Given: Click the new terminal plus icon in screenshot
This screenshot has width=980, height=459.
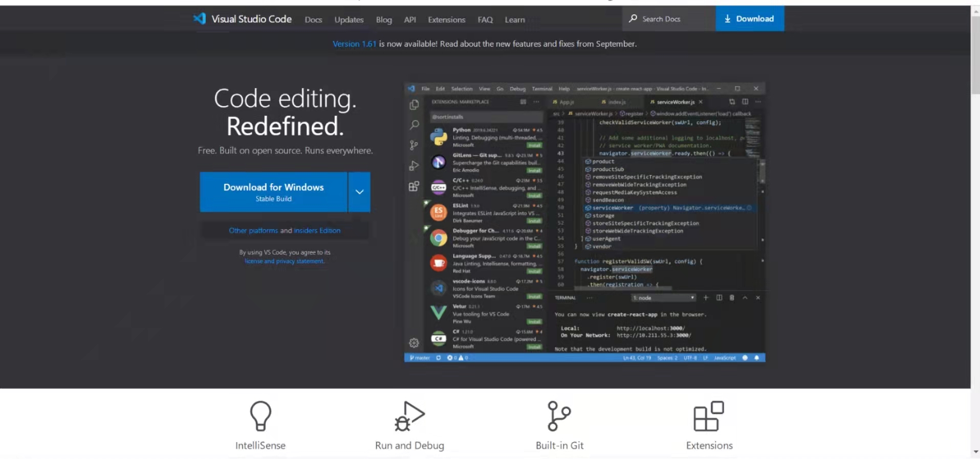Looking at the screenshot, I should 706,298.
